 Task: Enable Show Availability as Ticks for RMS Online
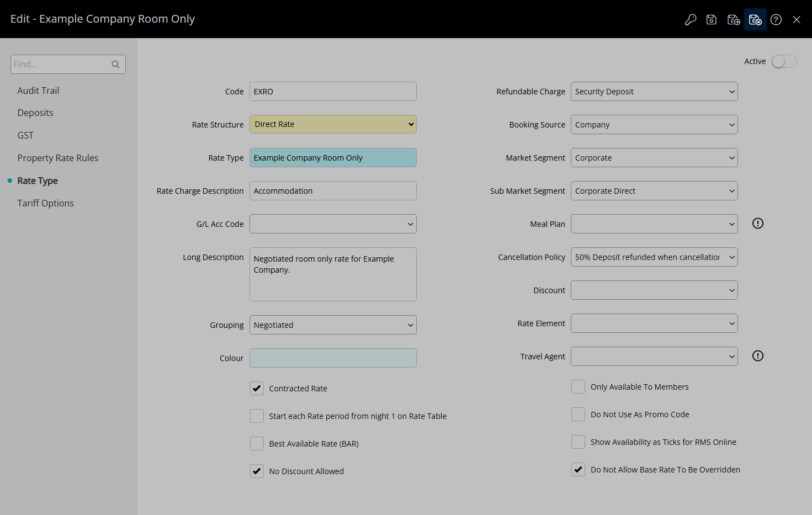578,442
